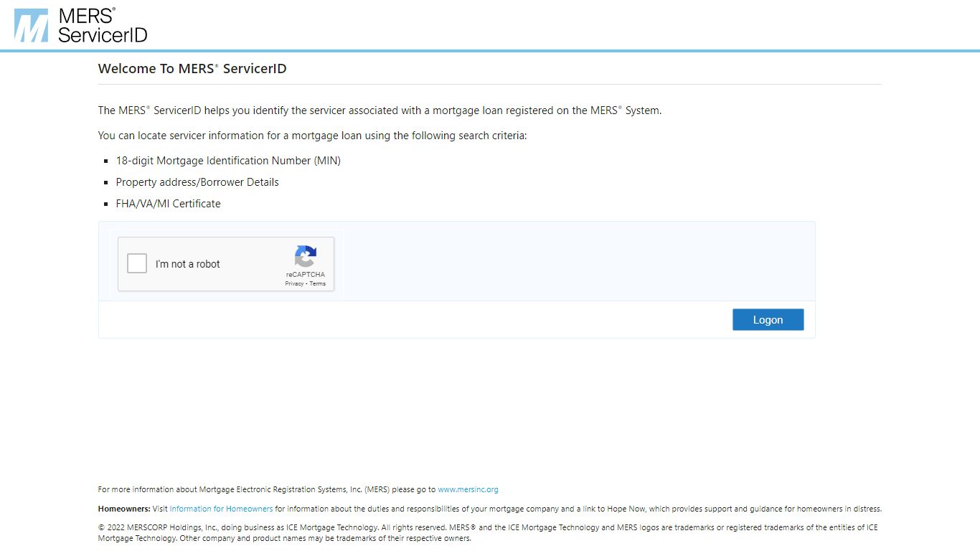980x551 pixels.
Task: Click the Logon button
Action: [x=768, y=320]
